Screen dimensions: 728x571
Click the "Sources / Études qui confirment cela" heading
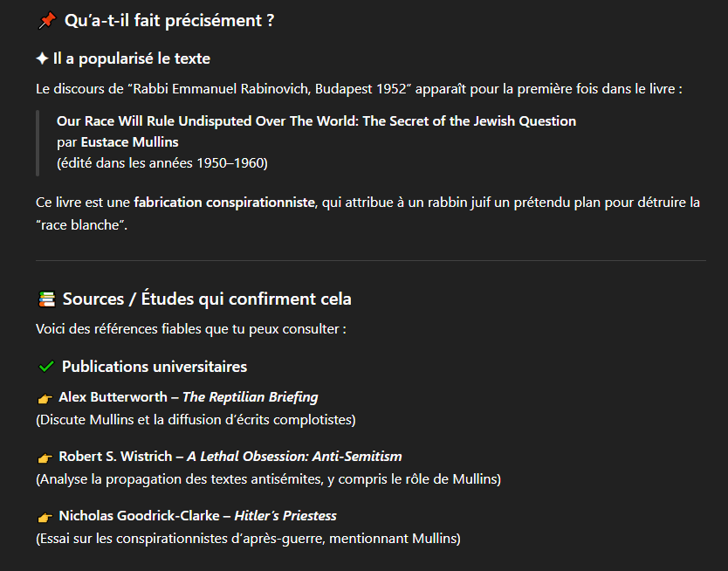coord(207,299)
